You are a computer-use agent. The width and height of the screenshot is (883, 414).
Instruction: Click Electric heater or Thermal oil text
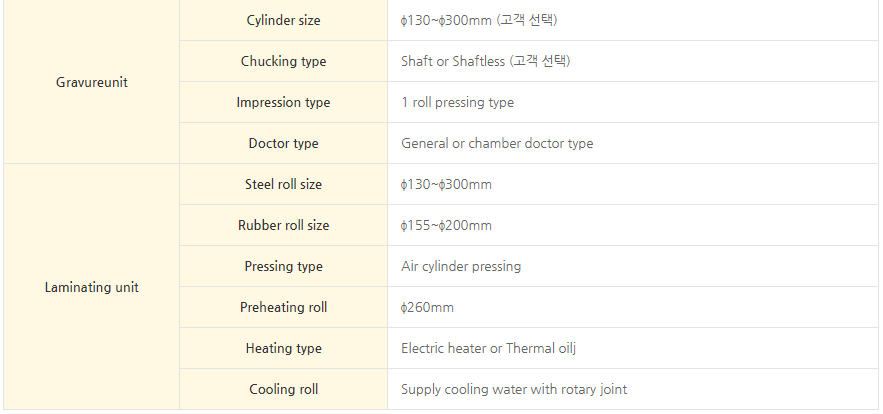point(488,349)
